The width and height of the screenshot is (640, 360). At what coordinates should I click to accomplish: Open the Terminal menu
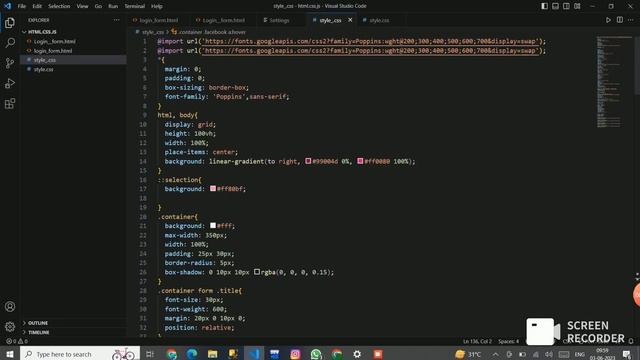[135, 6]
